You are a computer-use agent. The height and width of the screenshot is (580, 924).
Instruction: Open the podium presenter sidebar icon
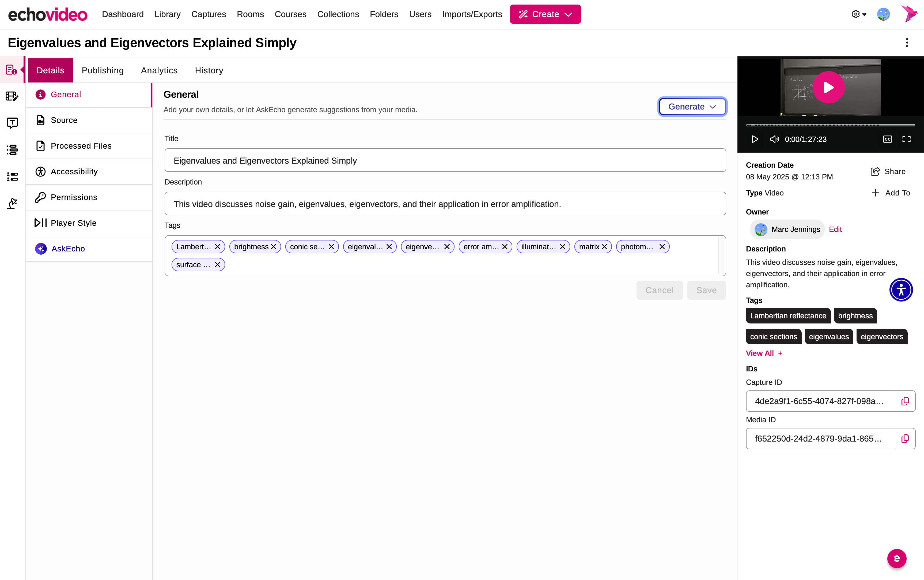coord(12,203)
